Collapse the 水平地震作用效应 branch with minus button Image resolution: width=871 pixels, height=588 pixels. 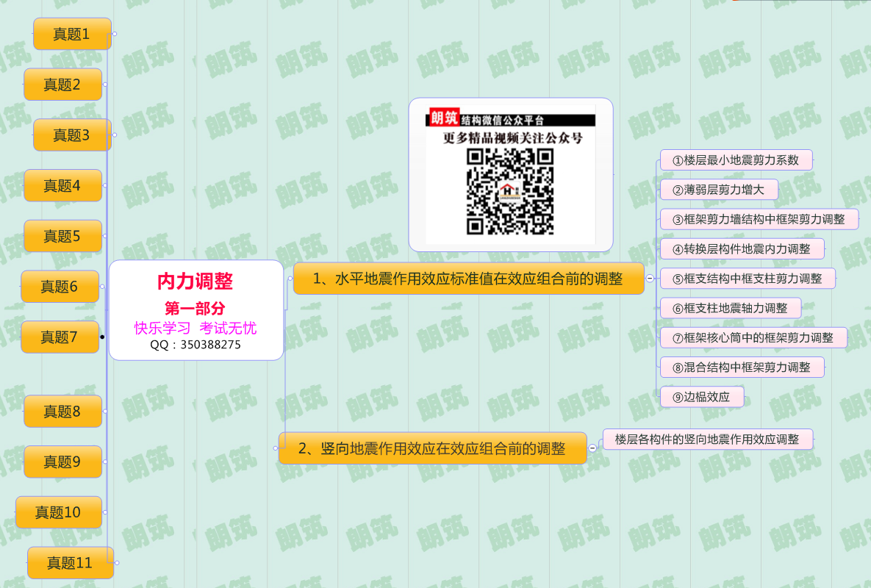(x=650, y=279)
